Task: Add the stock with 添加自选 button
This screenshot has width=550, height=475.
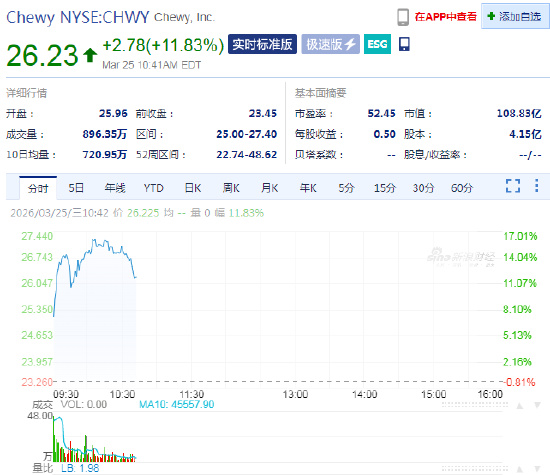Action: [515, 16]
